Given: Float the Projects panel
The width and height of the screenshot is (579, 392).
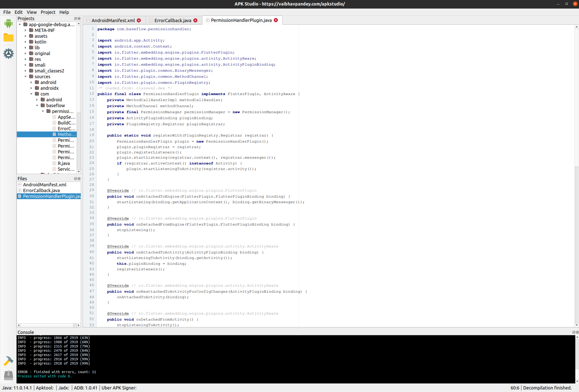Looking at the screenshot, I should 75,19.
